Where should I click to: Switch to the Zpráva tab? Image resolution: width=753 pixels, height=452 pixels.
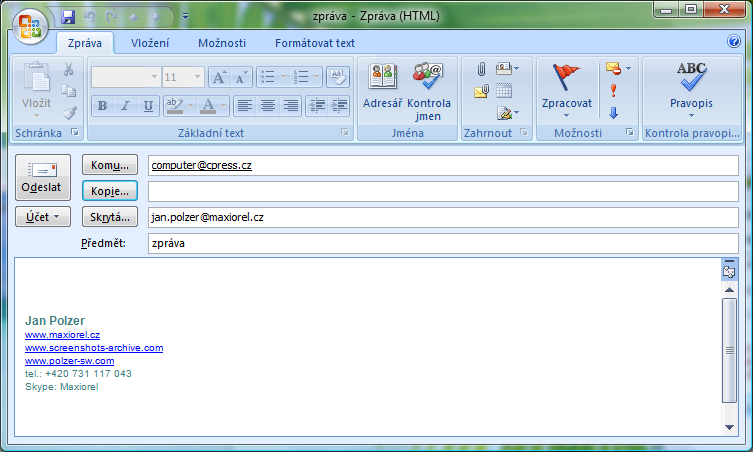pos(85,43)
